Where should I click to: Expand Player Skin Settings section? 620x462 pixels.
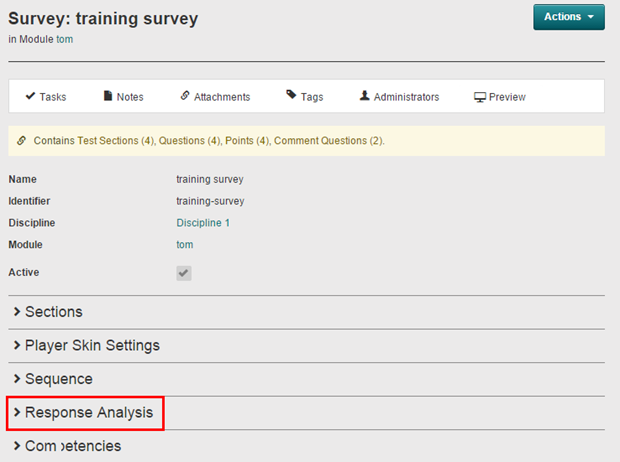click(91, 346)
